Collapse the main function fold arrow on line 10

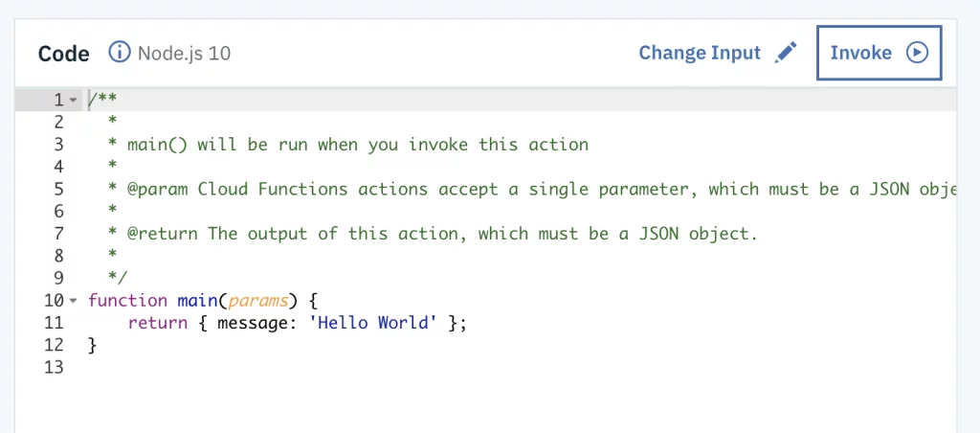(x=73, y=301)
